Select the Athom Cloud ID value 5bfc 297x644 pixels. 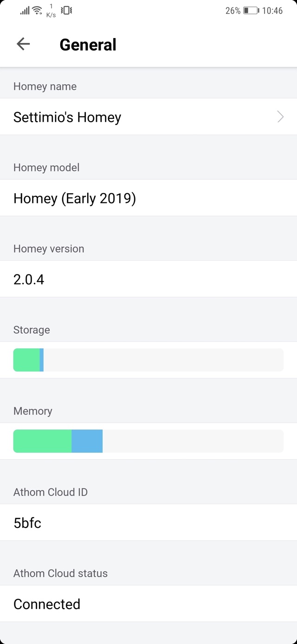[28, 523]
